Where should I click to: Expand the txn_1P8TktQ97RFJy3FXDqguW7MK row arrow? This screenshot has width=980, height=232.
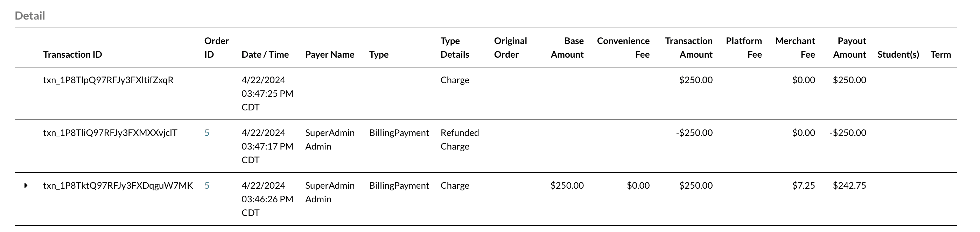26,186
